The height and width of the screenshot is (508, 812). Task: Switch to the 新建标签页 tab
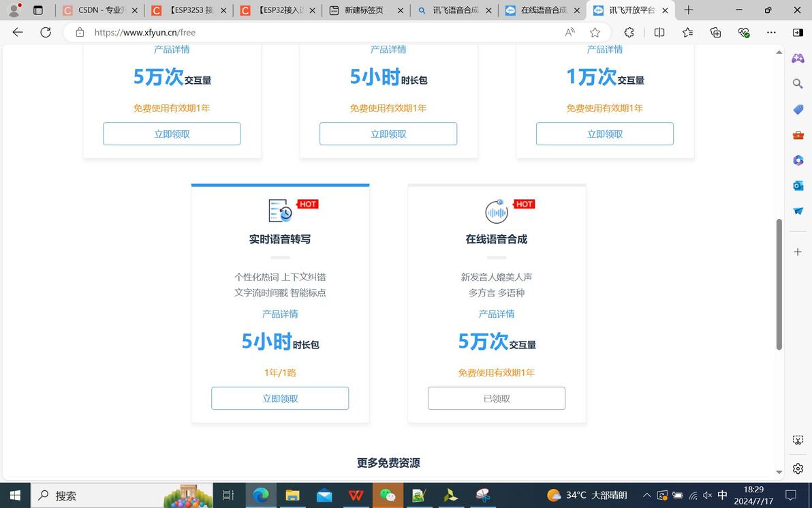tap(366, 10)
